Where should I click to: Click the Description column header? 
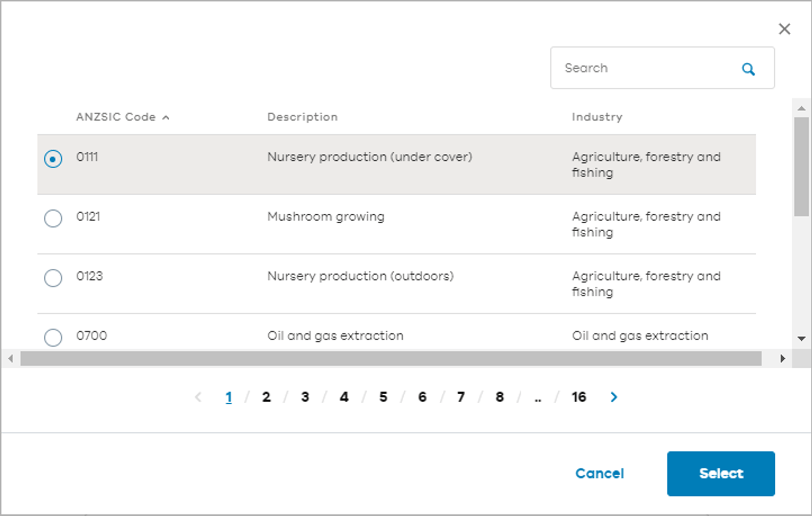pos(302,117)
